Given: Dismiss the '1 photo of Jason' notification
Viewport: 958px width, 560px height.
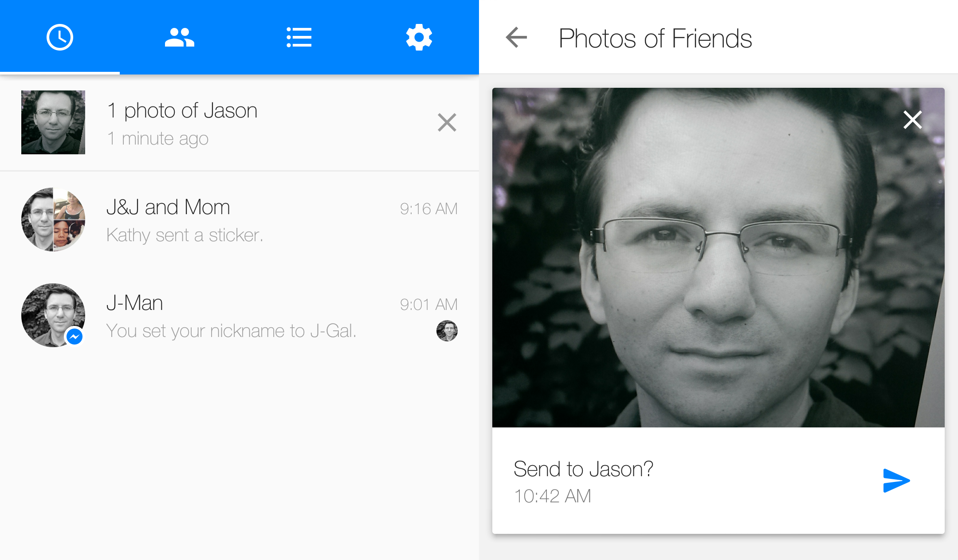Looking at the screenshot, I should pyautogui.click(x=447, y=122).
